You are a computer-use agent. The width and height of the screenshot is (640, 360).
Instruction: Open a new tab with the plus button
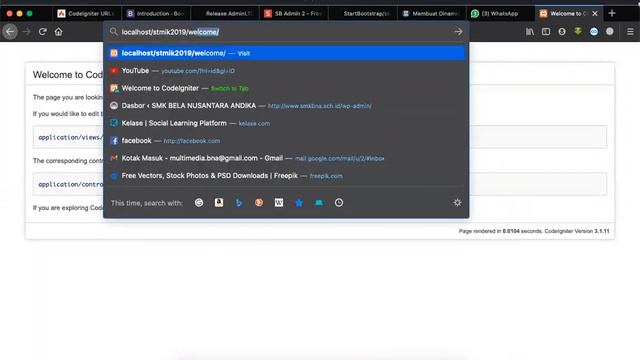coord(611,13)
